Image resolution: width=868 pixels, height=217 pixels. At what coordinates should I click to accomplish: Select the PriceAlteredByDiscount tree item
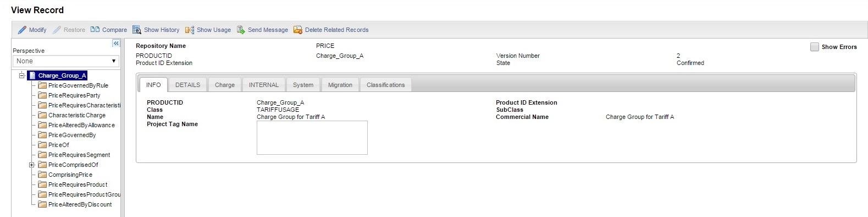[80, 204]
